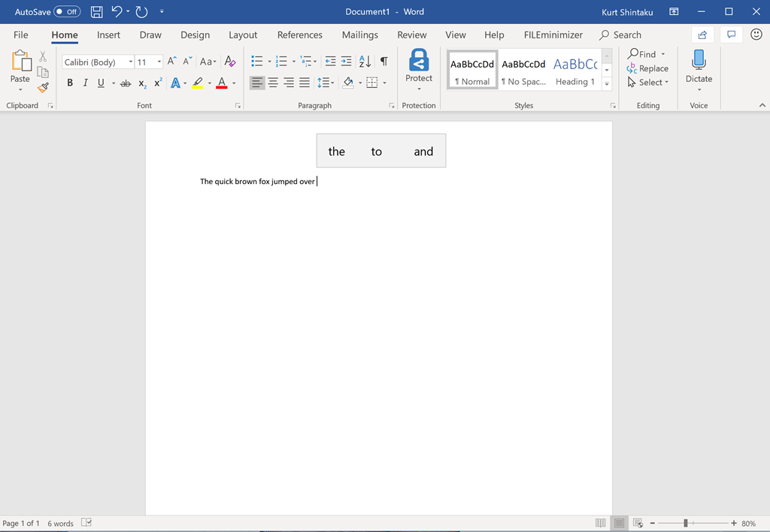Switch to the Insert tab
This screenshot has width=770, height=532.
pyautogui.click(x=108, y=35)
